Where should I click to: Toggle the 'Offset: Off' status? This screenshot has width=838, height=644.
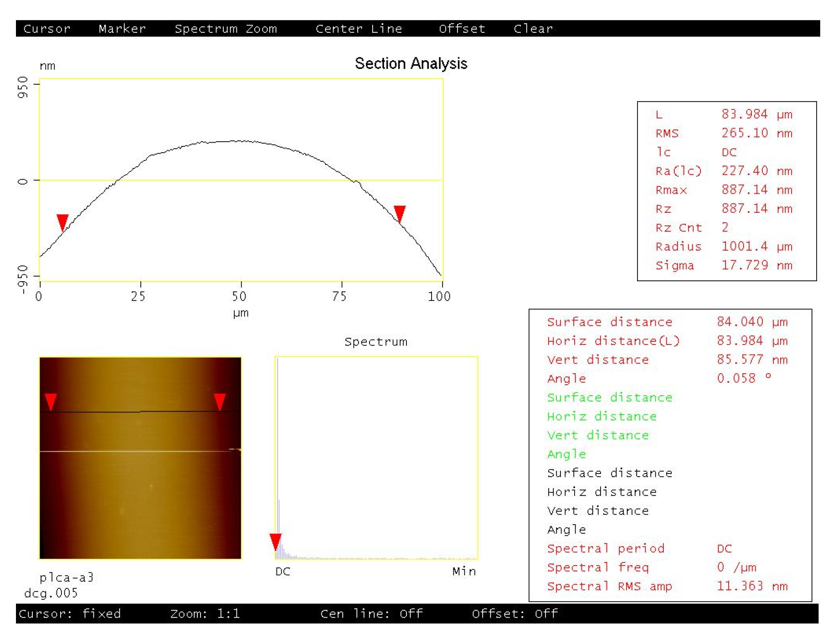pyautogui.click(x=514, y=613)
